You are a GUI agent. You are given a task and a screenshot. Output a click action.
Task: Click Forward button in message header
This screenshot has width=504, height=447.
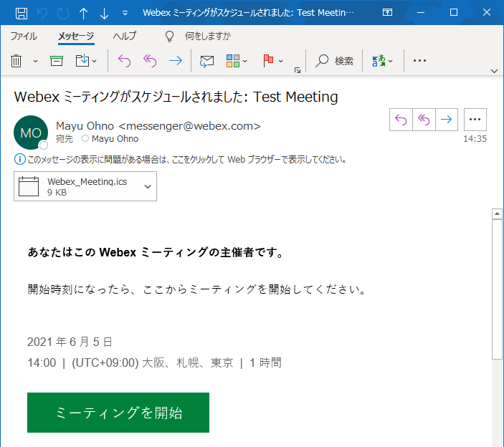pyautogui.click(x=447, y=120)
